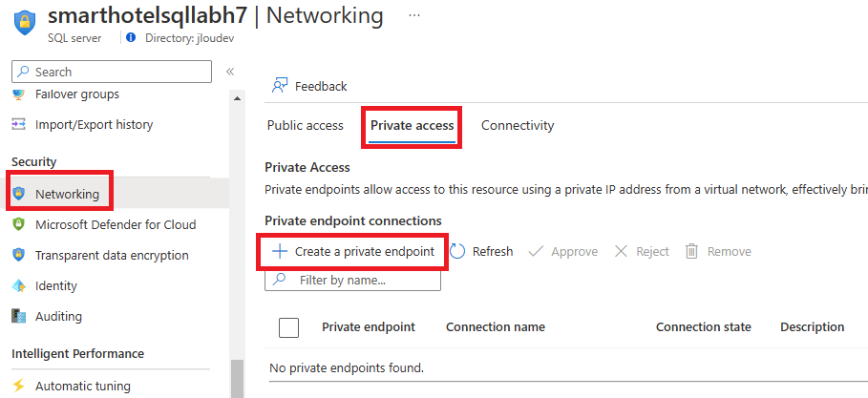Switch to the Connectivity tab
The image size is (868, 398).
point(518,126)
